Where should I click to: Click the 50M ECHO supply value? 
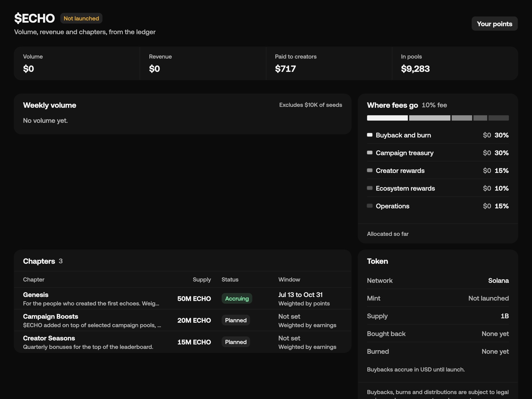coord(194,299)
